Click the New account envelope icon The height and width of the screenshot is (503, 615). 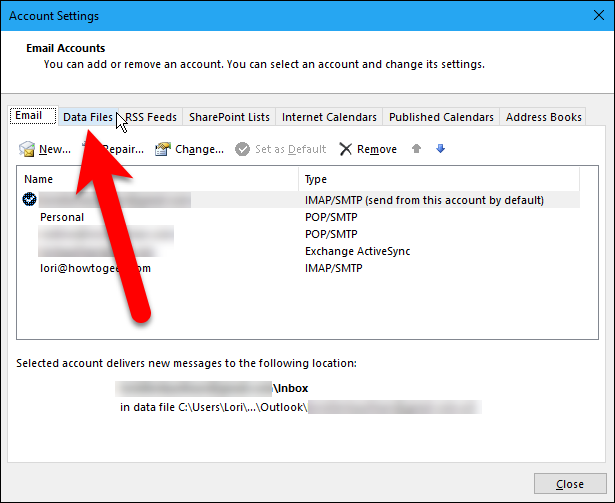[x=27, y=149]
